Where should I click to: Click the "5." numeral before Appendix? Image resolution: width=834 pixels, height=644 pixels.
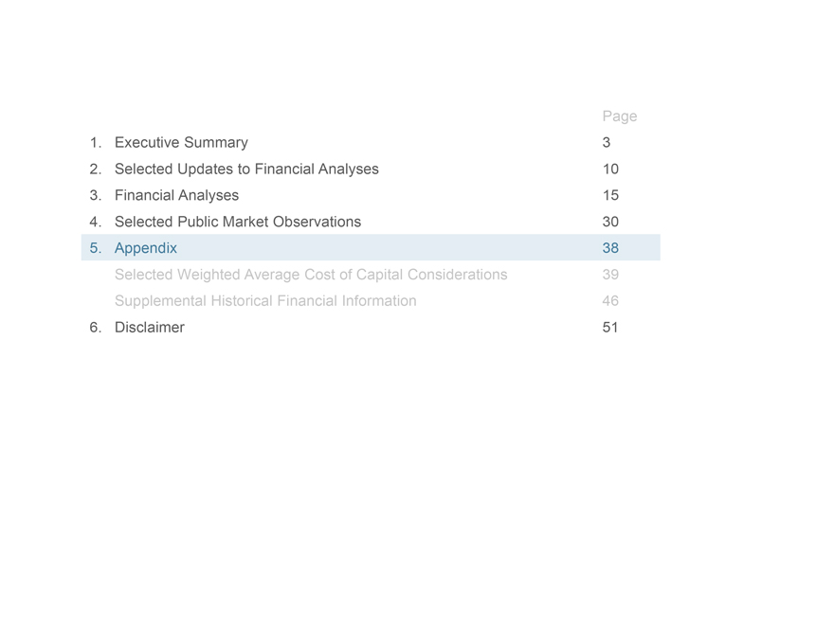96,249
